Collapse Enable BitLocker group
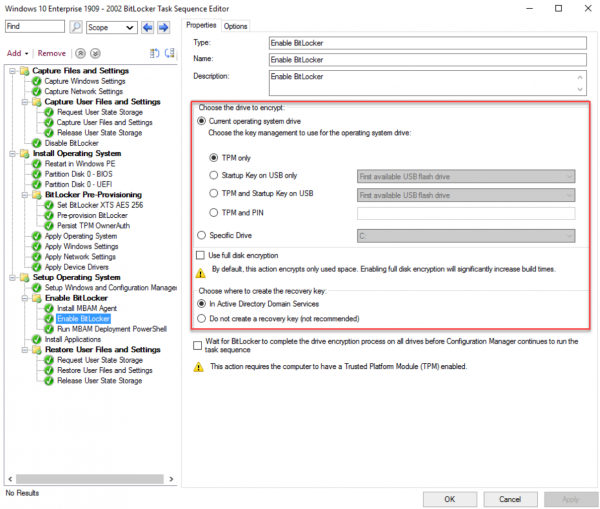600x509 pixels. click(x=25, y=298)
